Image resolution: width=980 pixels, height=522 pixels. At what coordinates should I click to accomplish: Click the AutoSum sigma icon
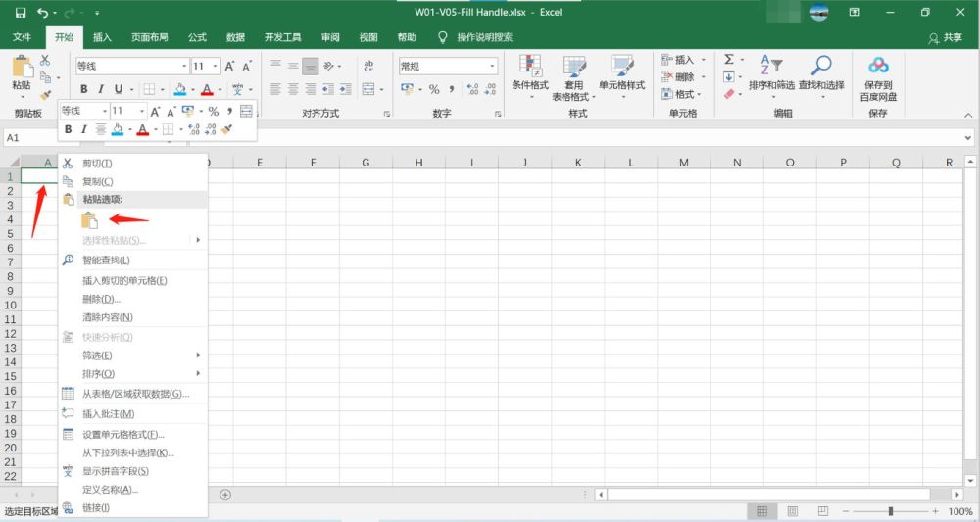[x=729, y=60]
